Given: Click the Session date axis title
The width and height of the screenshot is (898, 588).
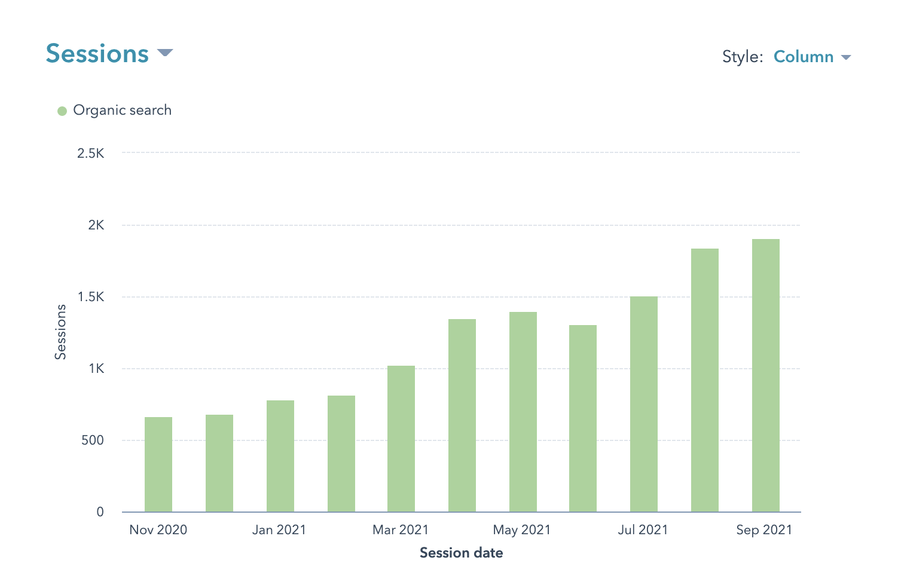Looking at the screenshot, I should [x=461, y=553].
